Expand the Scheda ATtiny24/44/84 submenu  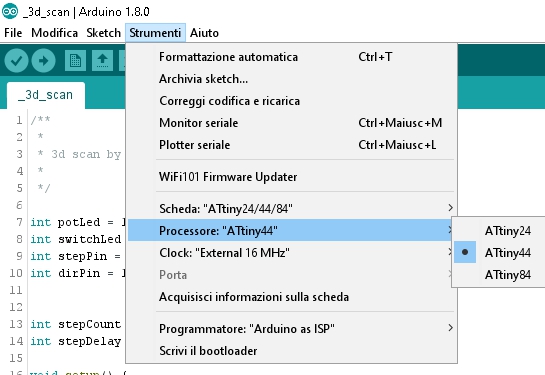pos(291,209)
